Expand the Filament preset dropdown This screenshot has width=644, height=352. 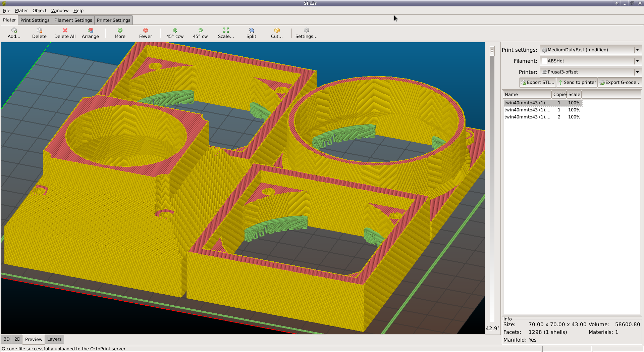(x=637, y=61)
